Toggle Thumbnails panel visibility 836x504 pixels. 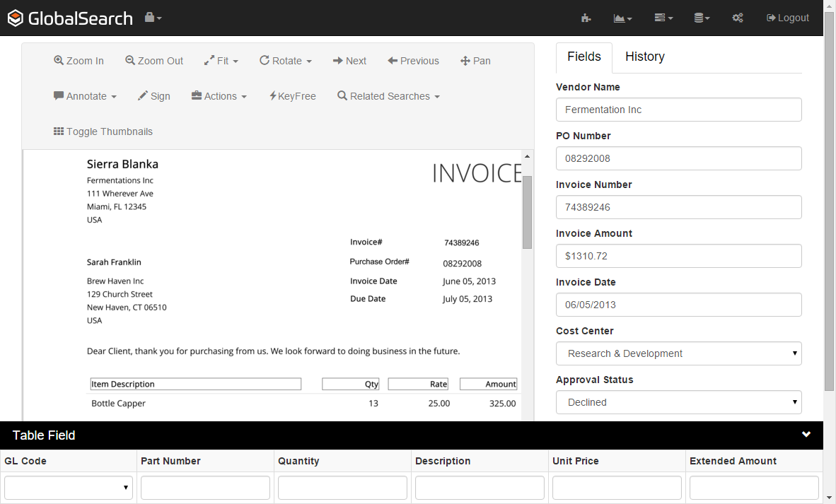[x=103, y=131]
